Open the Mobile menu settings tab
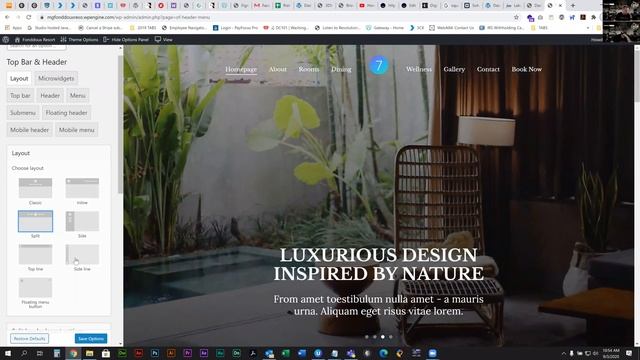Image resolution: width=640 pixels, height=360 pixels. click(77, 130)
